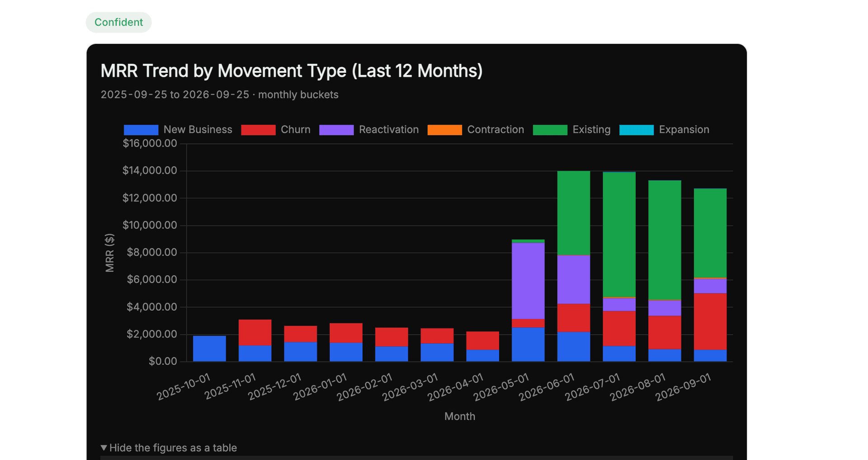Click the $8,000.00 y-axis label
The height and width of the screenshot is (460, 868).
click(152, 252)
